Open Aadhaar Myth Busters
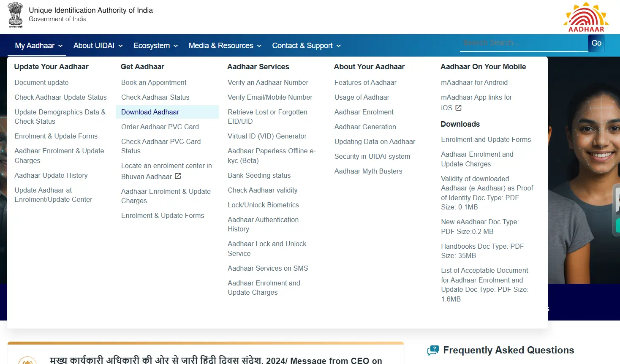The height and width of the screenshot is (364, 620). pyautogui.click(x=368, y=171)
